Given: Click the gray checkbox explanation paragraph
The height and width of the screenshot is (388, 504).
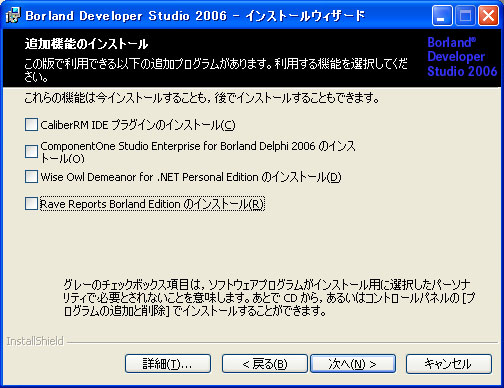Looking at the screenshot, I should pyautogui.click(x=269, y=298).
